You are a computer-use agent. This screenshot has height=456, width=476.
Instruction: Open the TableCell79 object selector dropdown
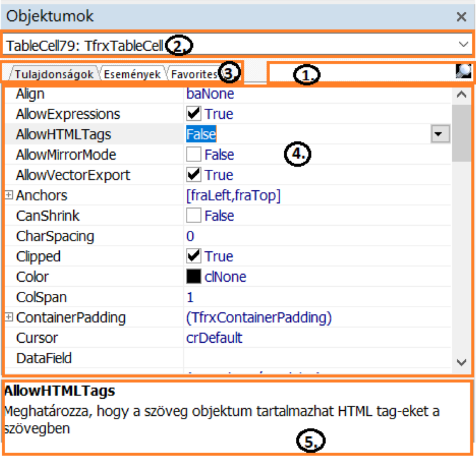pyautogui.click(x=463, y=45)
